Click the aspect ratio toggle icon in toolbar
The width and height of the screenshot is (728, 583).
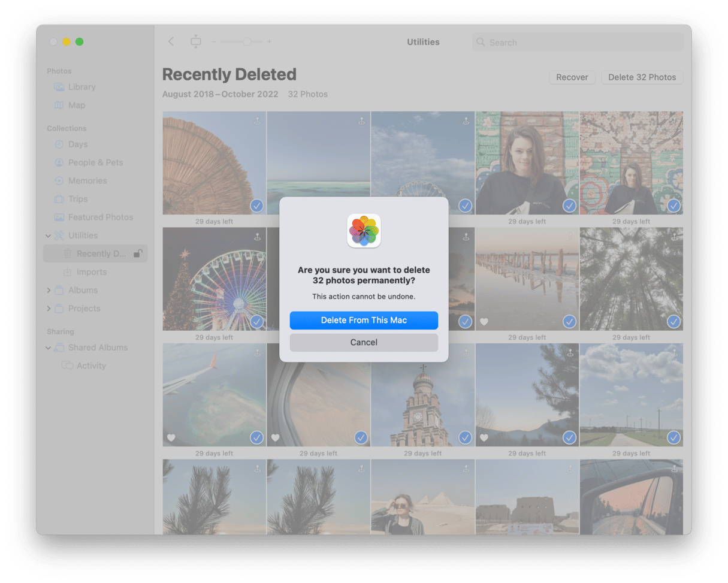(x=196, y=41)
